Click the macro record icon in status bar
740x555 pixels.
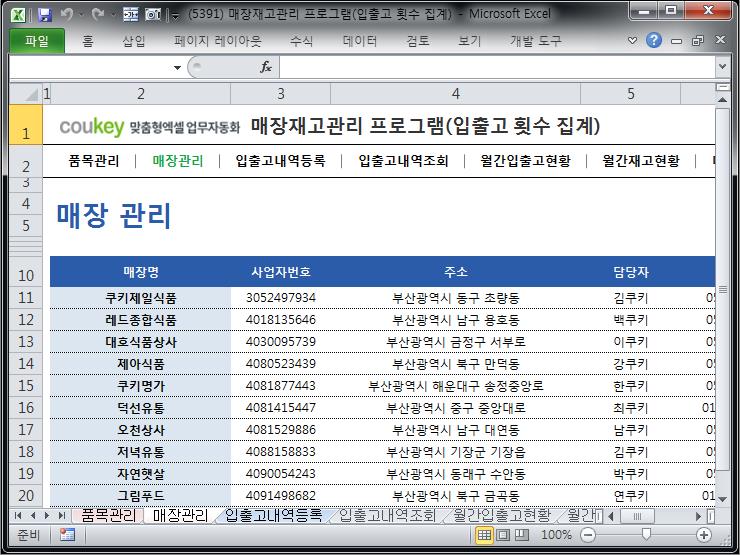67,535
